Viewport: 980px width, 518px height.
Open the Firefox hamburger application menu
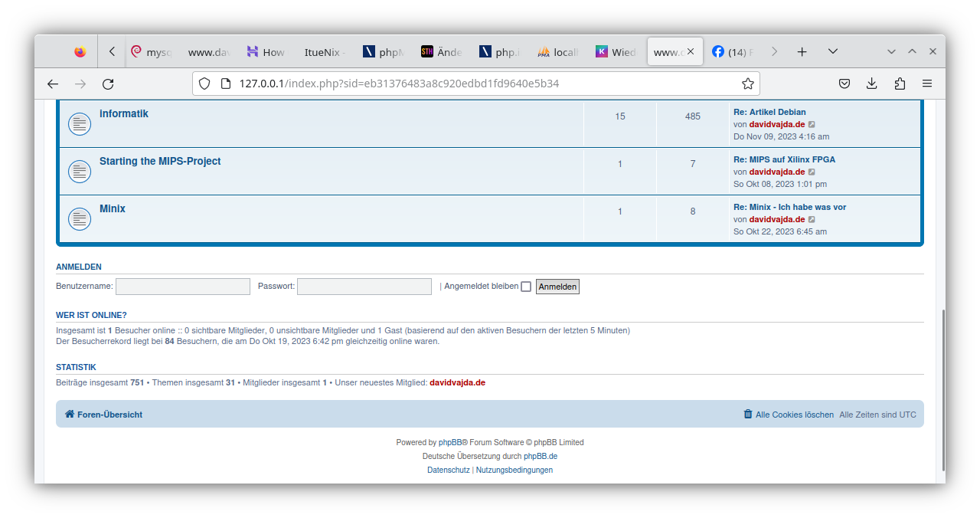point(927,84)
